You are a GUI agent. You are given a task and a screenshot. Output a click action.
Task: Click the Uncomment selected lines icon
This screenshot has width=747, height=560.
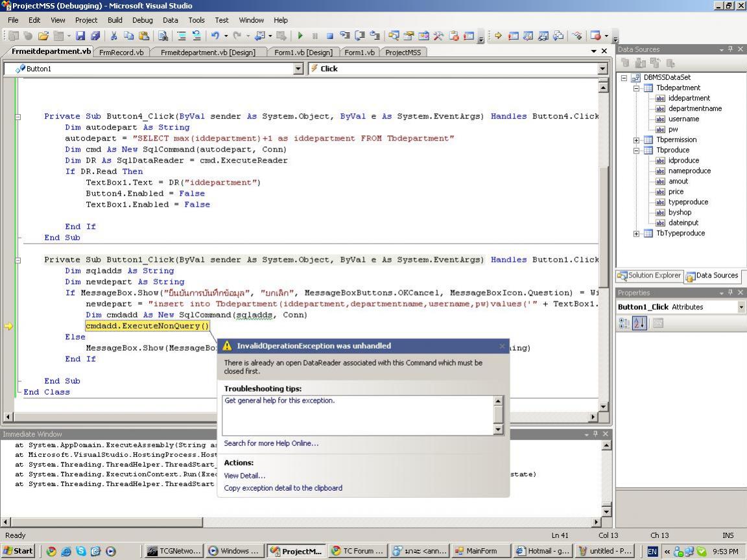click(196, 36)
